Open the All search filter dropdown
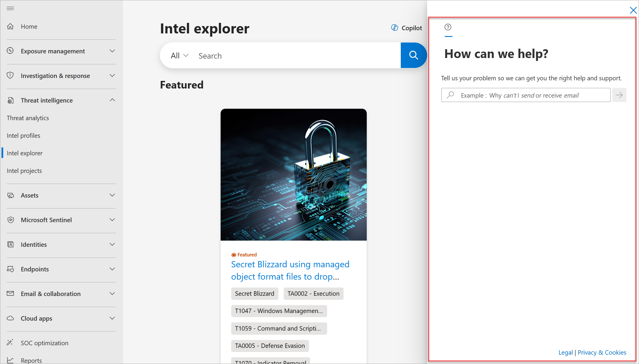The height and width of the screenshot is (364, 639). [x=180, y=55]
